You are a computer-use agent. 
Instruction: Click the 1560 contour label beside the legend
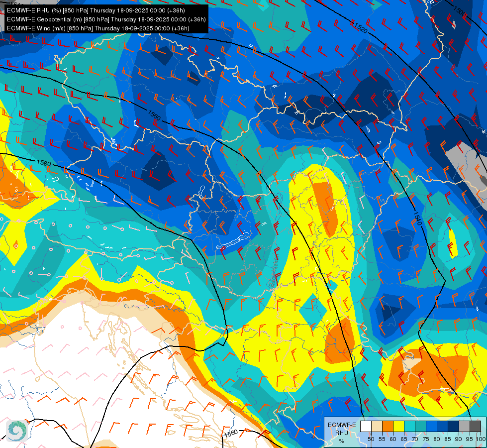[231, 433]
